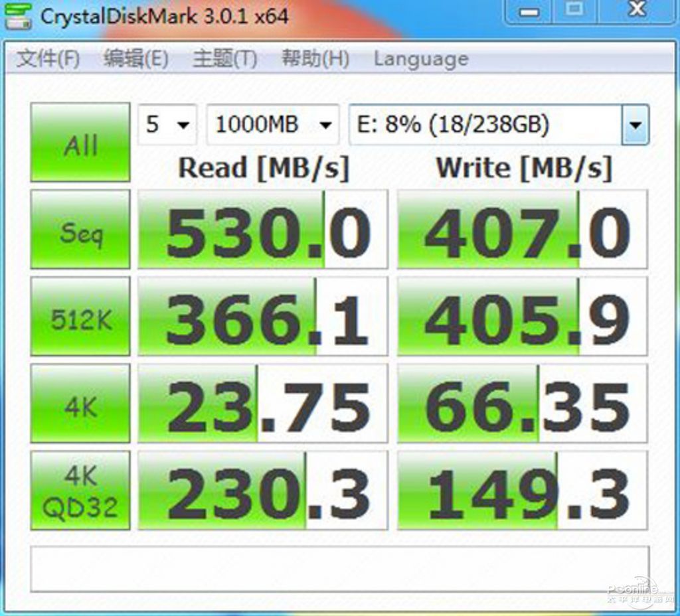Select the 4K QD32 write result 149.3
The image size is (680, 616).
522,491
